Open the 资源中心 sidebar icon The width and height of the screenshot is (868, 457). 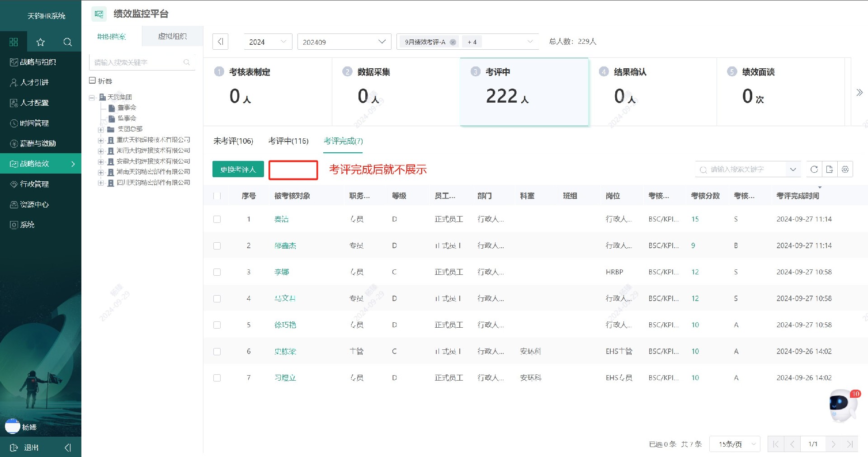[14, 204]
